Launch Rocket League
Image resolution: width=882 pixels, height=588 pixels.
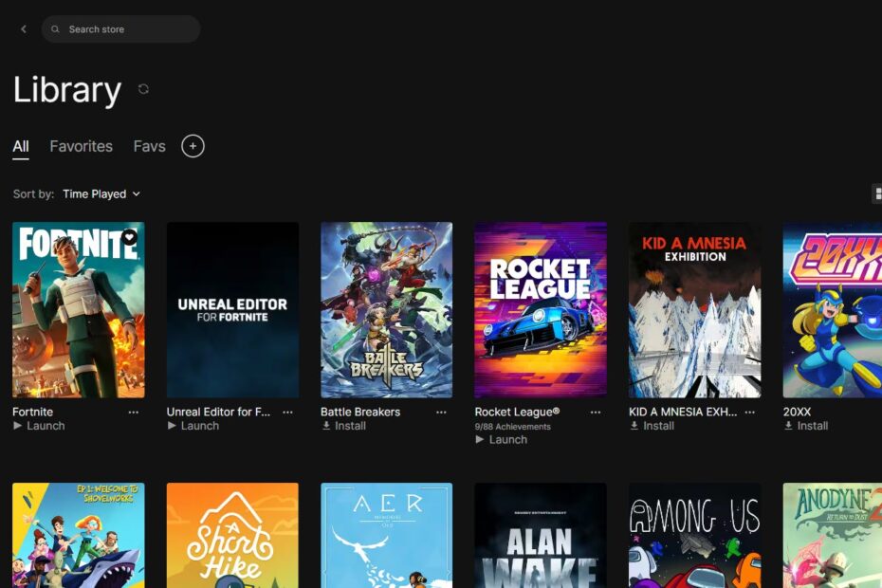coord(501,440)
